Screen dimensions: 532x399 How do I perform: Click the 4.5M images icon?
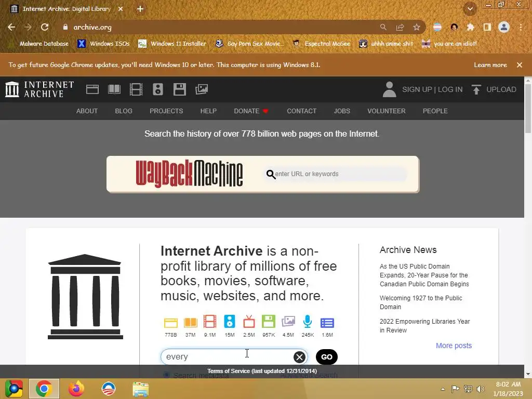[x=288, y=322]
